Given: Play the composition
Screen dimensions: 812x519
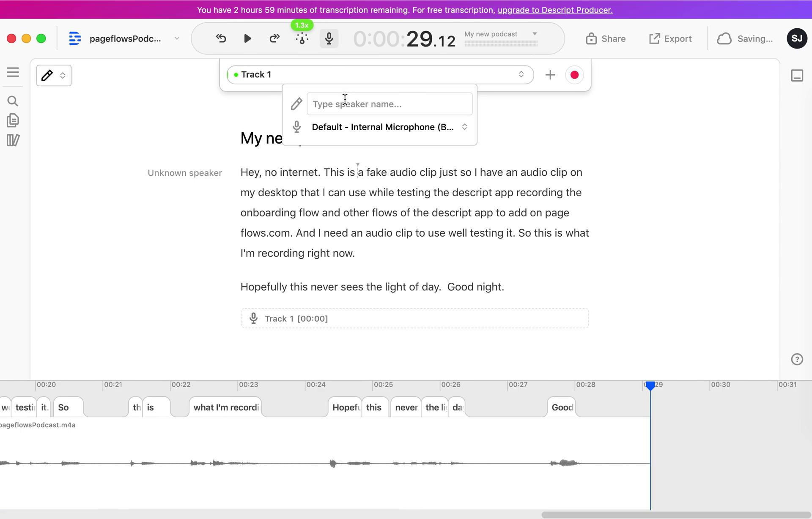Looking at the screenshot, I should click(248, 38).
